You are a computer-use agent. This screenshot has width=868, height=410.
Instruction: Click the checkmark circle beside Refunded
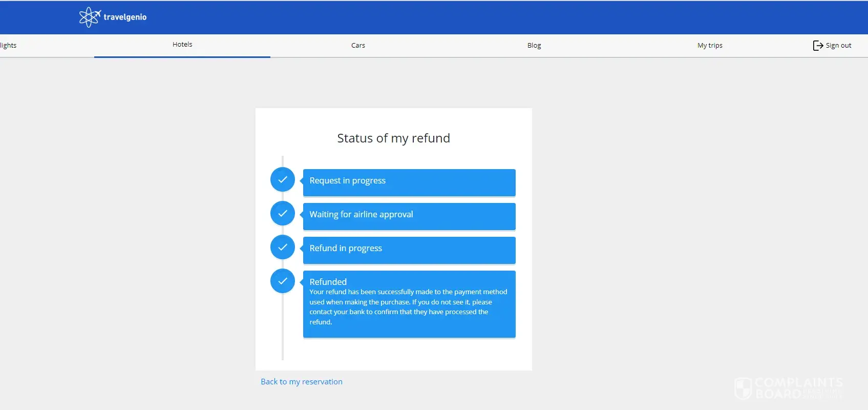[x=283, y=281]
